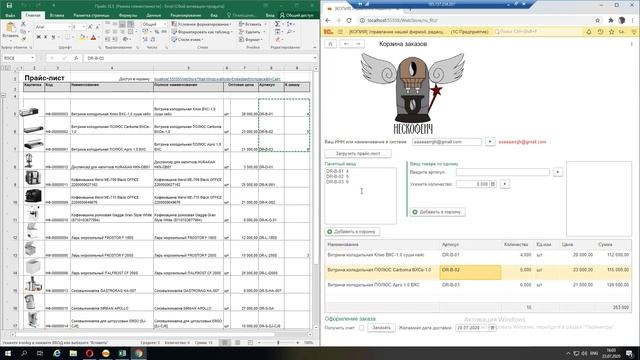
Task: Go back in Chrome browser
Action: pos(328,20)
